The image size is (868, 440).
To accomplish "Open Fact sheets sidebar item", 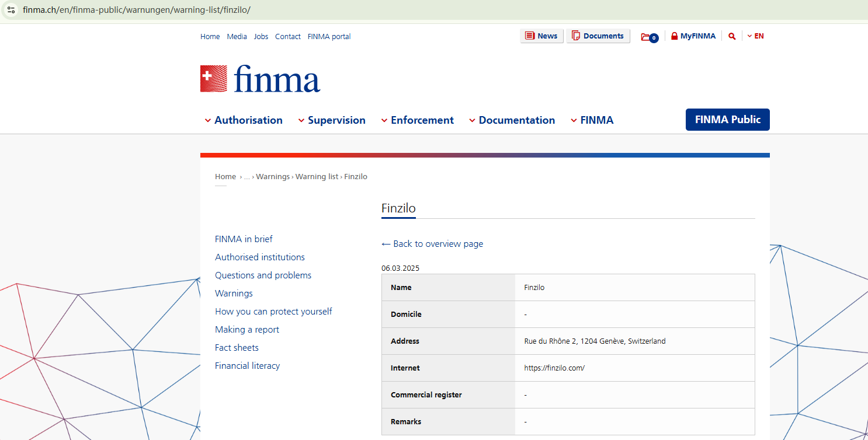I will click(x=237, y=348).
